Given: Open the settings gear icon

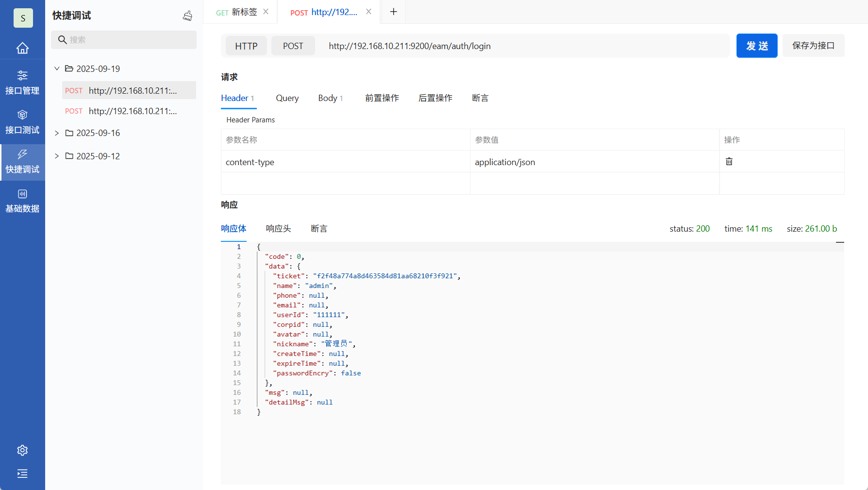Looking at the screenshot, I should (x=22, y=450).
